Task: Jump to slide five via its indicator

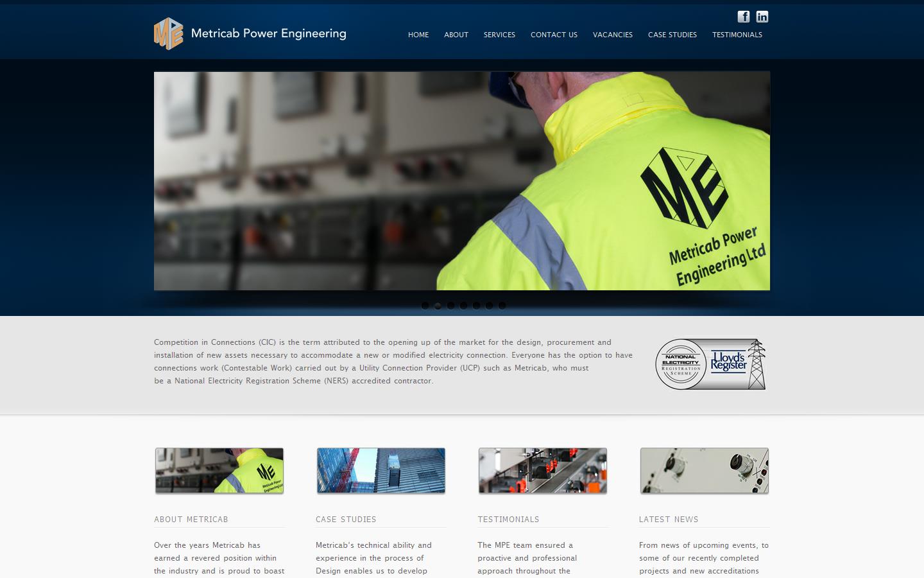Action: pyautogui.click(x=476, y=306)
